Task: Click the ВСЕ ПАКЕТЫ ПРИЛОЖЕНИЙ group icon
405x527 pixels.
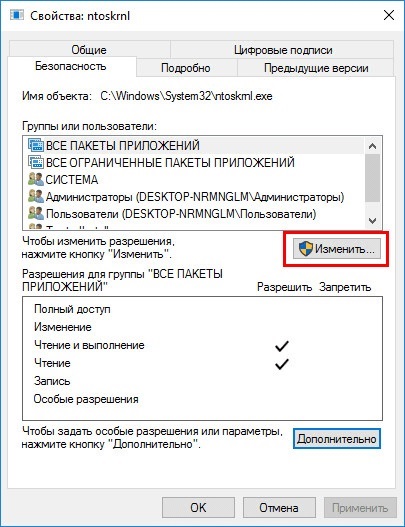Action: tap(35, 145)
